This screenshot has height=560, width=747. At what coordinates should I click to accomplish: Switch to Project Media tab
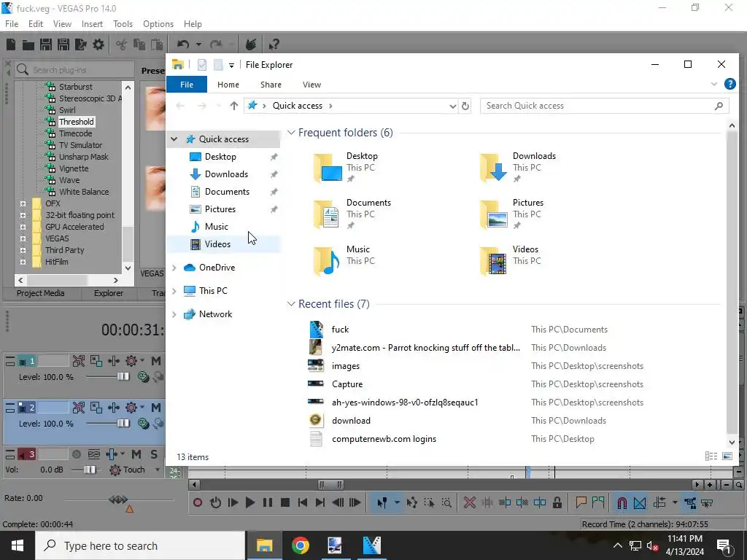(x=41, y=293)
